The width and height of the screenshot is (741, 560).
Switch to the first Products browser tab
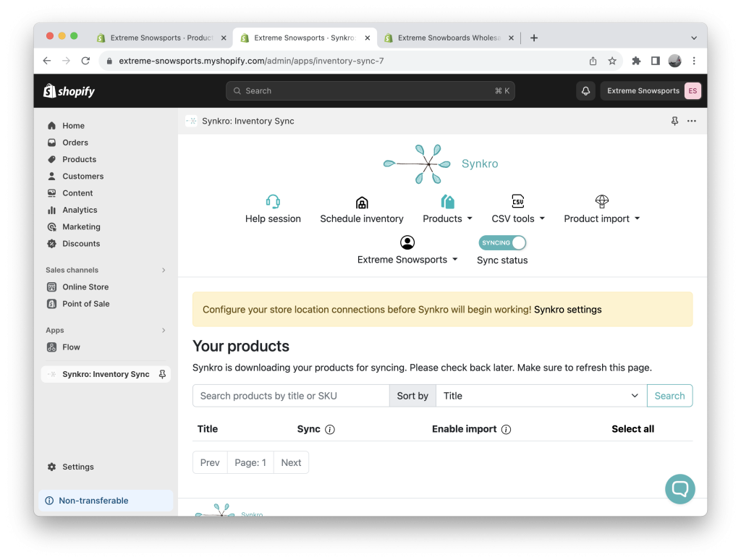click(x=161, y=38)
